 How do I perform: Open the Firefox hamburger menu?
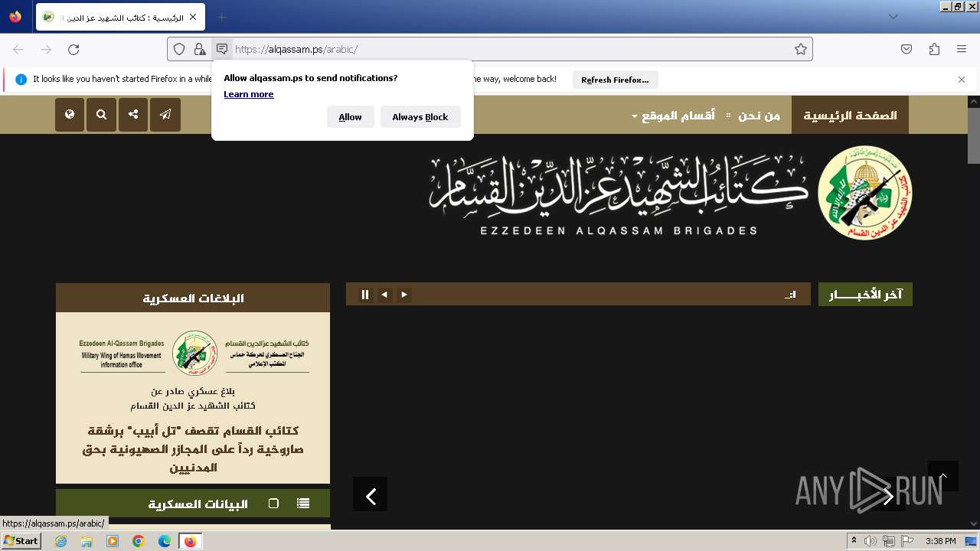click(x=962, y=49)
